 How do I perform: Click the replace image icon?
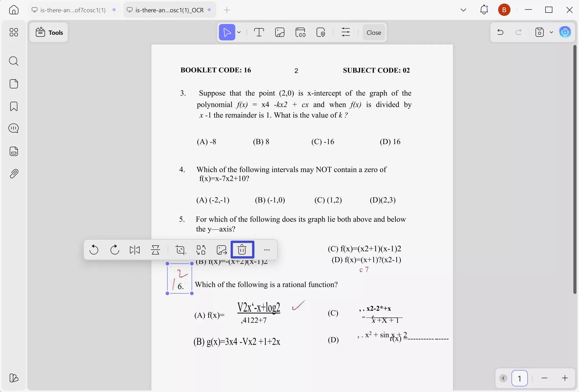click(201, 250)
